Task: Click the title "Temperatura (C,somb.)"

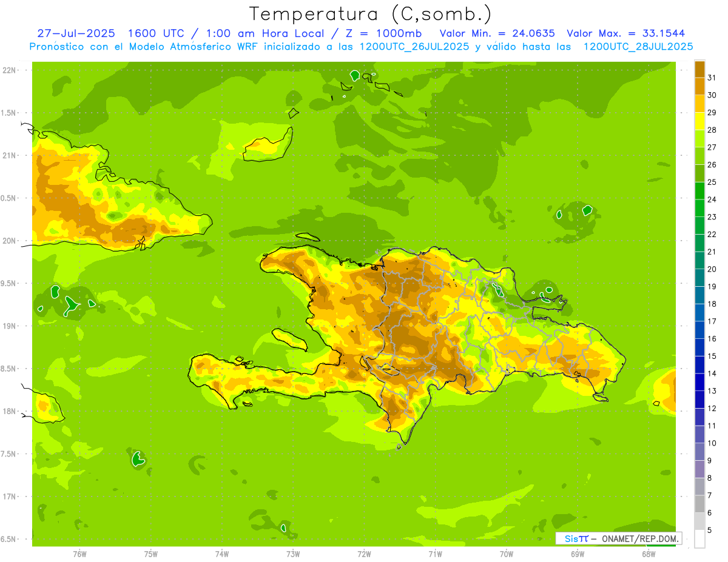Action: tap(369, 15)
